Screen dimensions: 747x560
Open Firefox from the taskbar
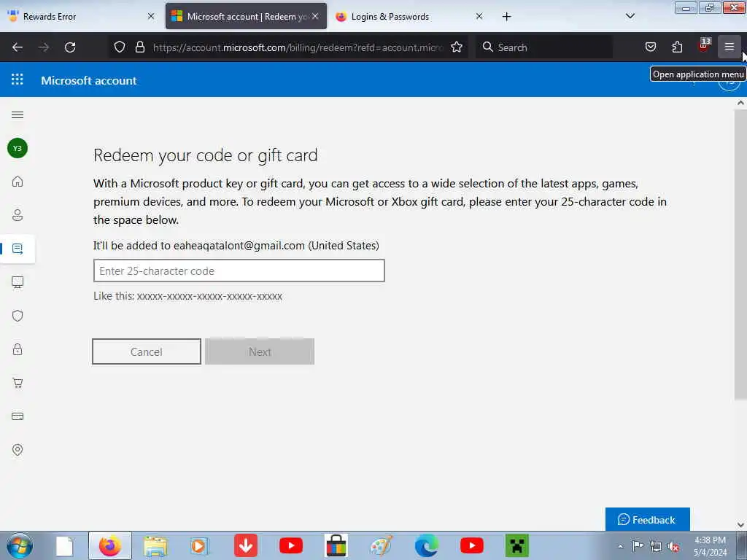(110, 545)
